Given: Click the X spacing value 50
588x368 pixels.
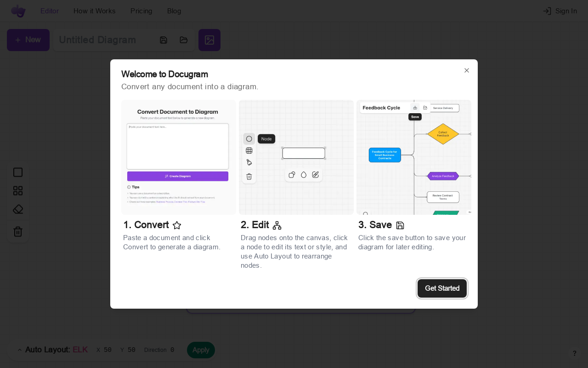Looking at the screenshot, I should pos(107,350).
